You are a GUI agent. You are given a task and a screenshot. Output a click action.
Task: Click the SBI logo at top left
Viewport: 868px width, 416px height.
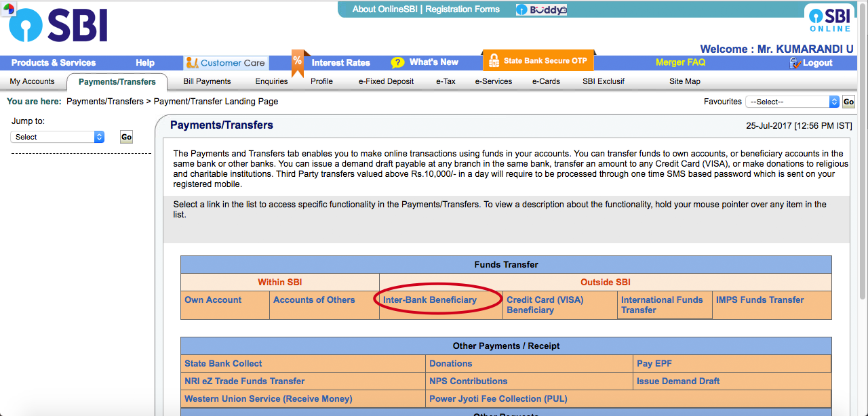click(x=58, y=26)
